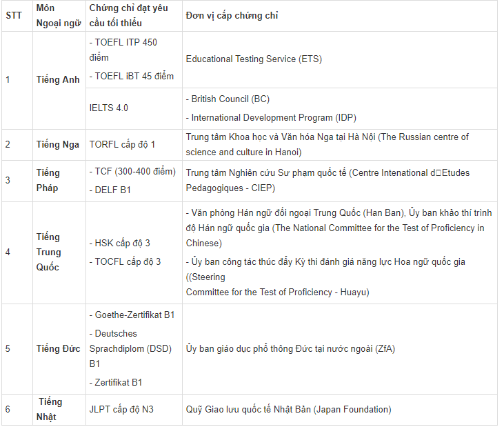Image resolution: width=504 pixels, height=427 pixels.
Task: Click the 'TOEFL iBT 45 điểm' entry
Action: [x=132, y=76]
